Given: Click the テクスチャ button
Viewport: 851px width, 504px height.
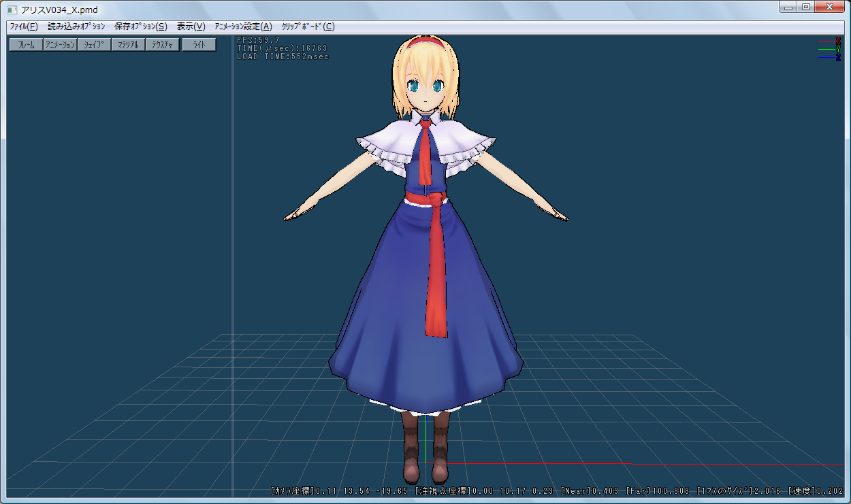Looking at the screenshot, I should pos(162,45).
